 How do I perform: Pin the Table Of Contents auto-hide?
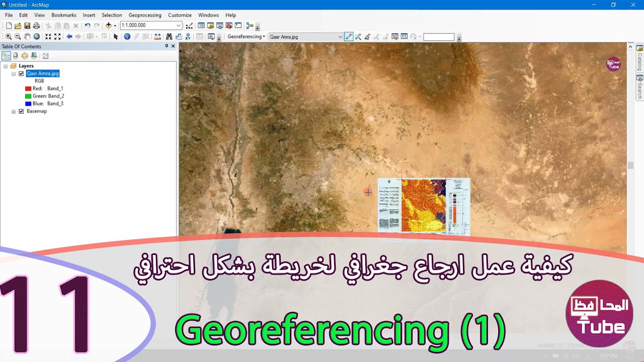[167, 46]
